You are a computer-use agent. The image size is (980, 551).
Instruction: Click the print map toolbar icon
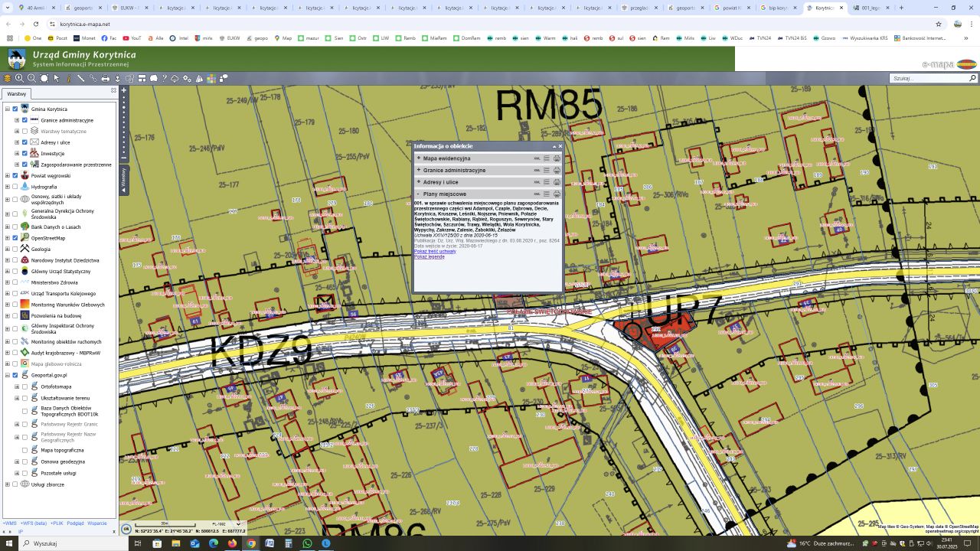pos(106,78)
